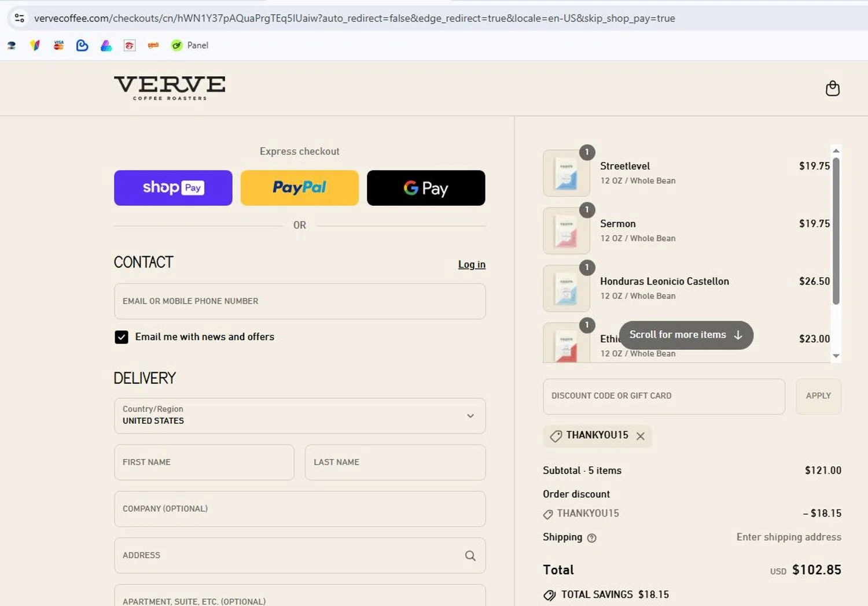
Task: Remove the THANKYOU15 discount code
Action: pos(641,436)
